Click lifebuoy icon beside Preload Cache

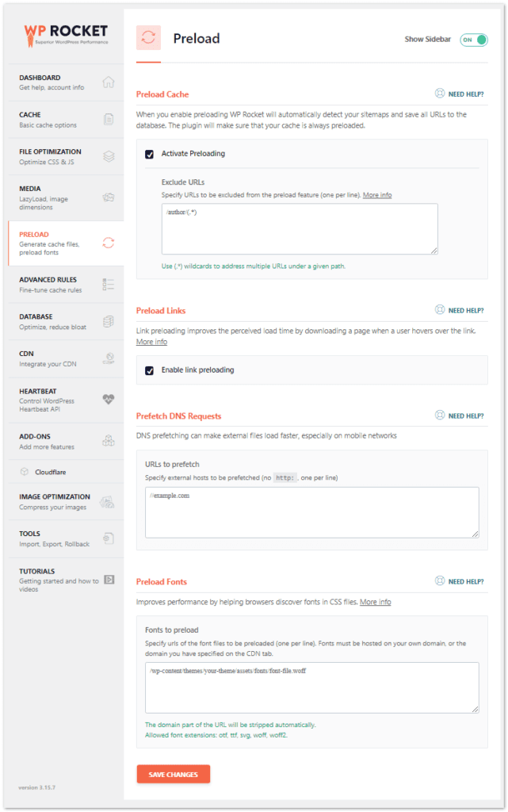point(440,94)
